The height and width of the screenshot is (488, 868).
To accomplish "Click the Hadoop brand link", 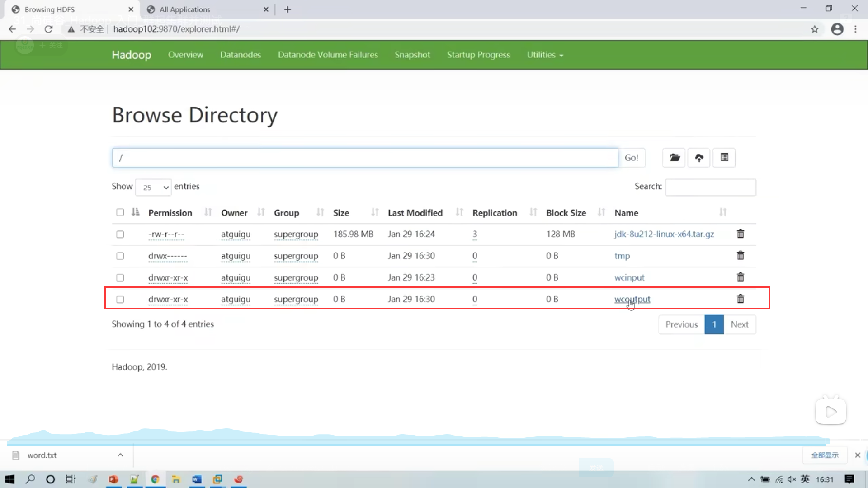I will [x=132, y=55].
